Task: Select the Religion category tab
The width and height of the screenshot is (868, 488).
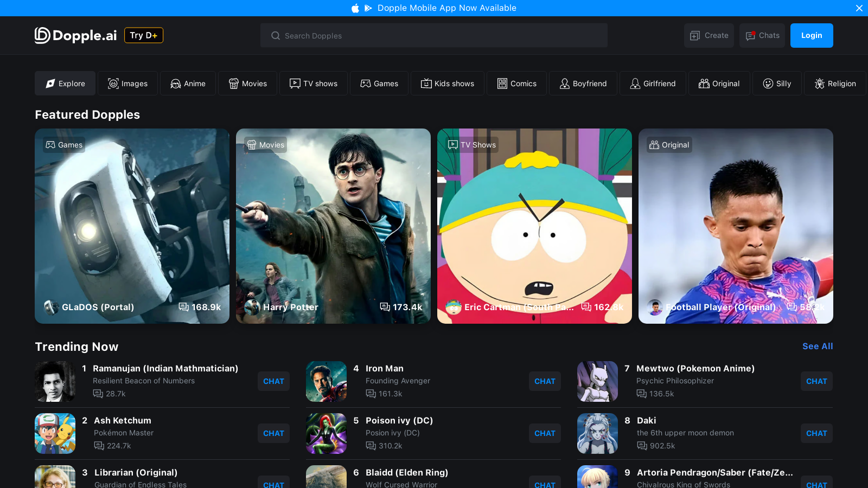Action: point(835,84)
